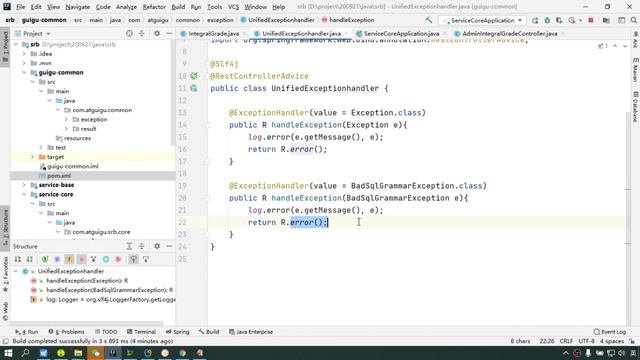Click Autoscroll from Source in Structure
Viewport: 640px width, 360px height.
pos(146,259)
